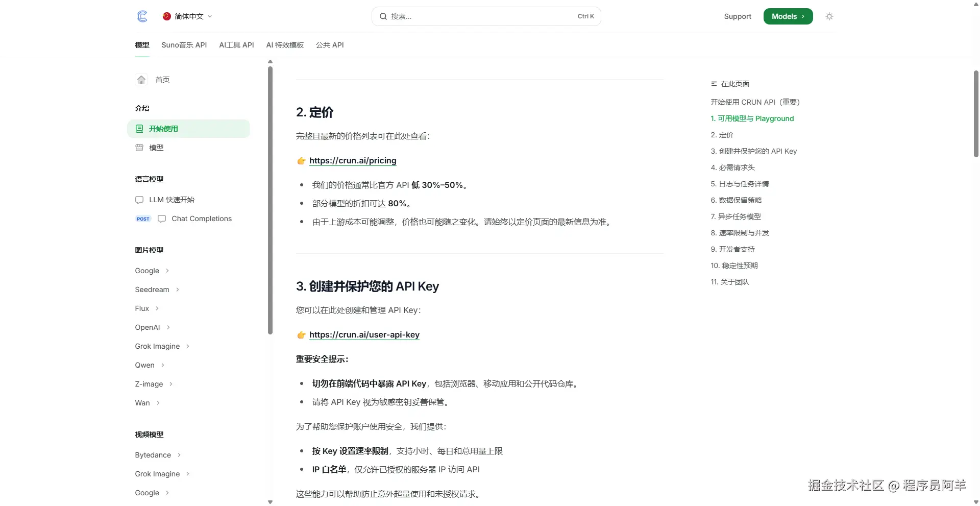Click the sidebar scrollbar thumb
This screenshot has height=506, width=980.
point(271,201)
